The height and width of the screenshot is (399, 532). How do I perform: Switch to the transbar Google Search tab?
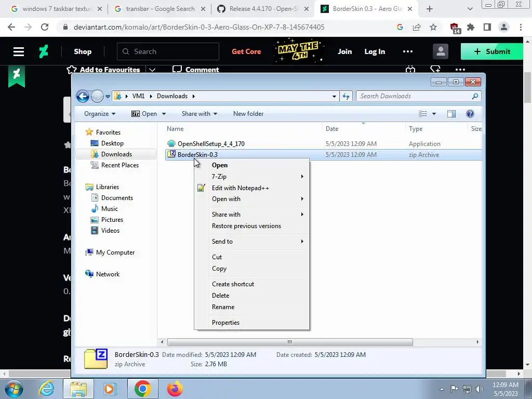(159, 9)
